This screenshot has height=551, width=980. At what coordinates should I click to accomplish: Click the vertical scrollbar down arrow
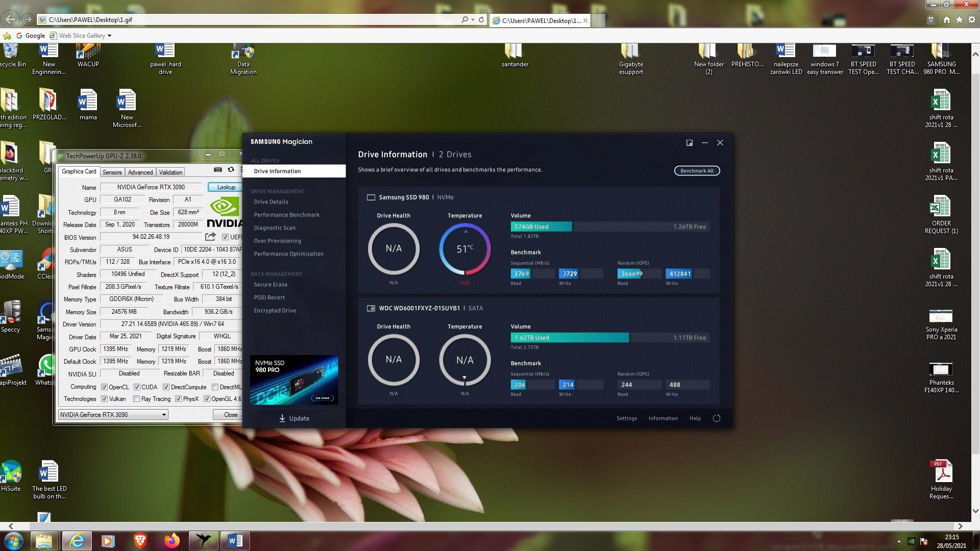[x=975, y=511]
